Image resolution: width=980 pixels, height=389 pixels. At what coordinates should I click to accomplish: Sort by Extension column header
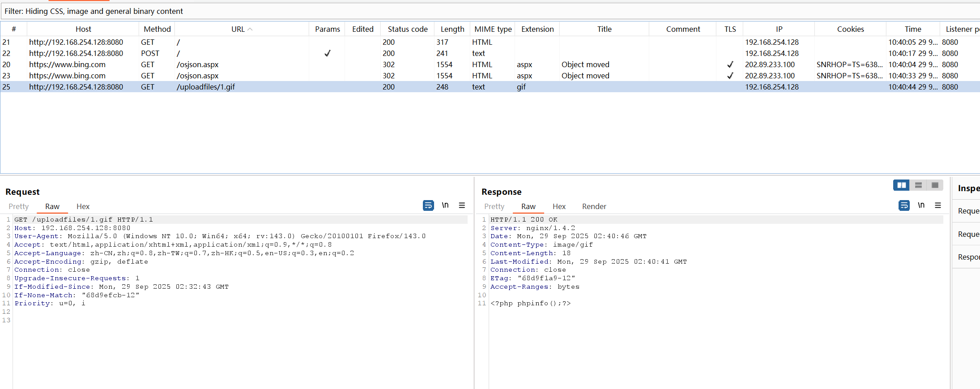537,29
